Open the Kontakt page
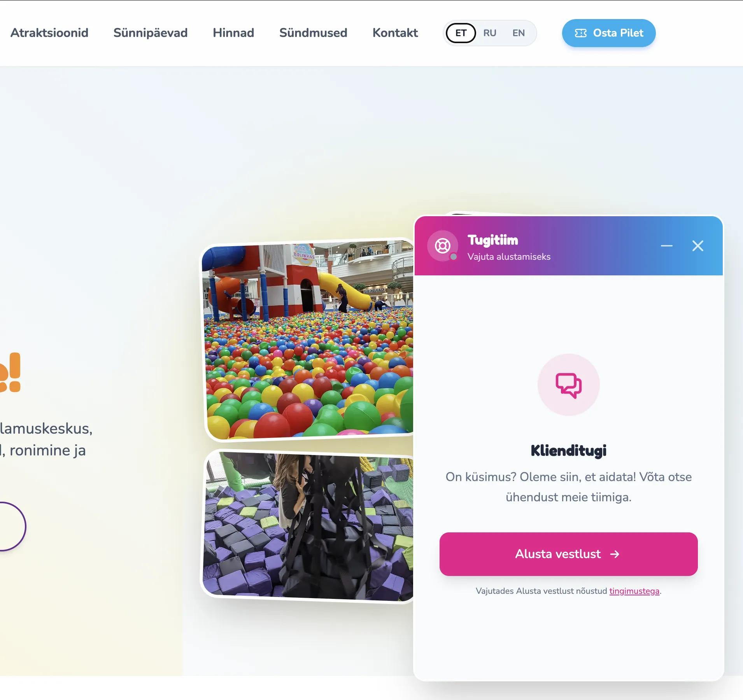The height and width of the screenshot is (700, 743). [x=395, y=33]
